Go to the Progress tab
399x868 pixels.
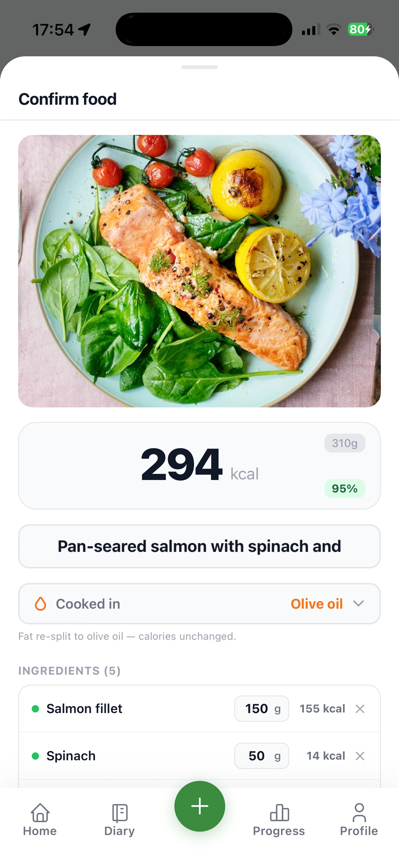[x=279, y=820]
